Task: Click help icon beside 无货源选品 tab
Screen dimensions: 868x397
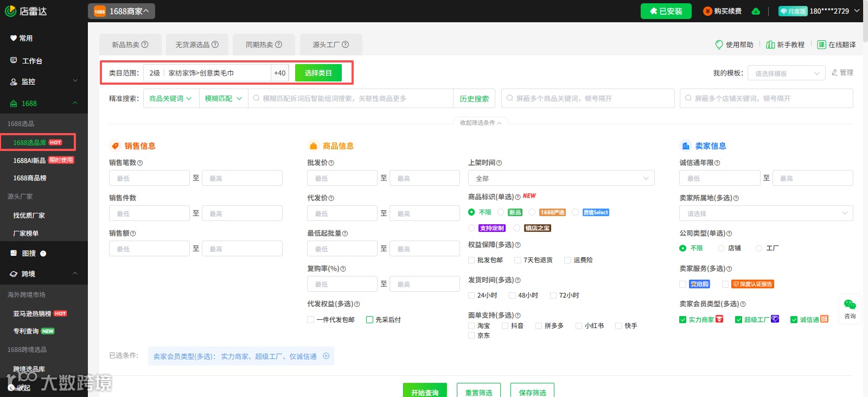Action: pos(215,45)
